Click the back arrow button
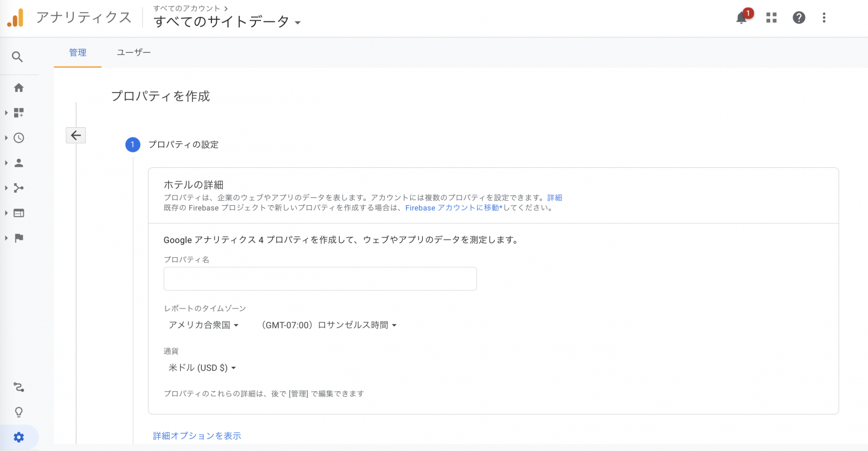The width and height of the screenshot is (868, 451). pyautogui.click(x=76, y=136)
